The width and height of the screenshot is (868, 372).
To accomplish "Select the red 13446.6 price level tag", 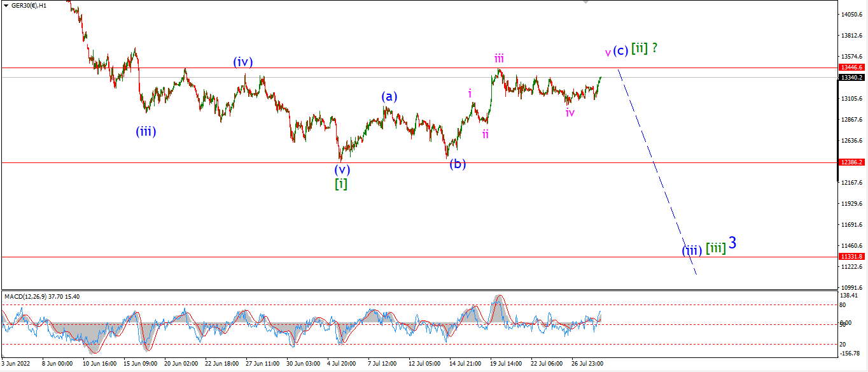I will [851, 67].
